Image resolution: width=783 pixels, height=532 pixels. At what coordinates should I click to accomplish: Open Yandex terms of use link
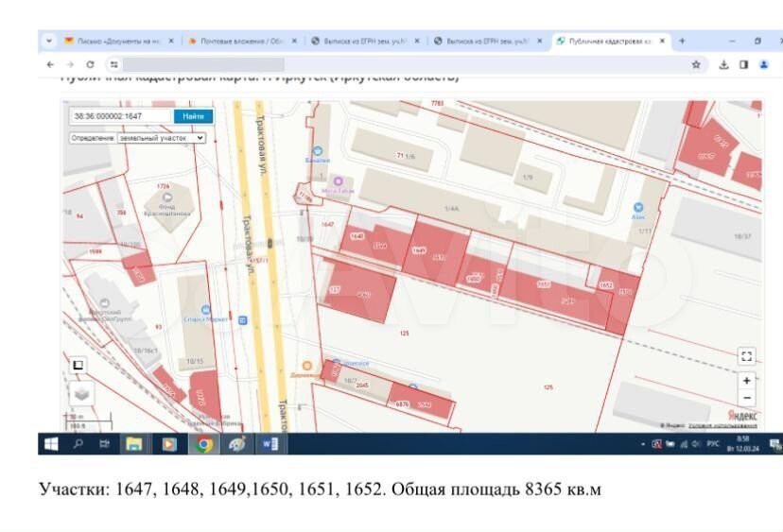[x=722, y=426]
